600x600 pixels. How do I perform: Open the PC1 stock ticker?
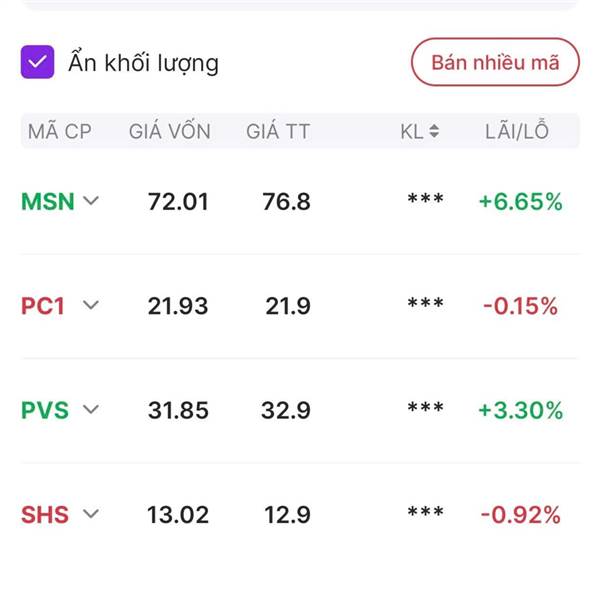[x=42, y=306]
